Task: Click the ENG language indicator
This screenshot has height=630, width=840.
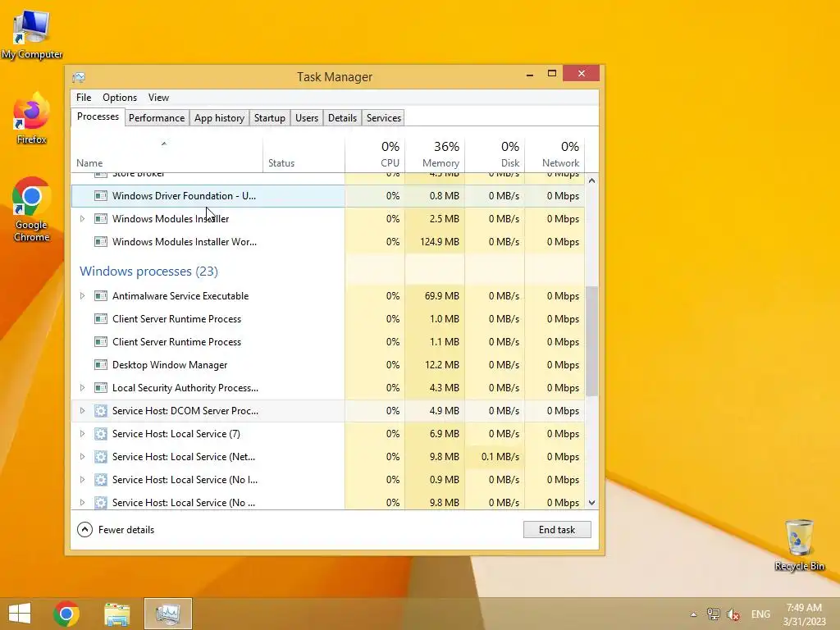Action: [760, 614]
